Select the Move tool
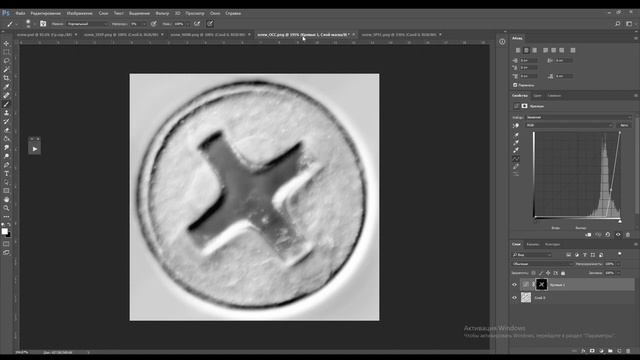The image size is (640, 360). tap(6, 44)
